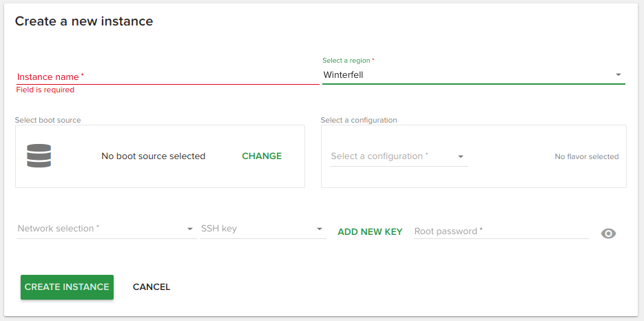
Task: Click the 'No boot source selected' text
Action: 153,156
